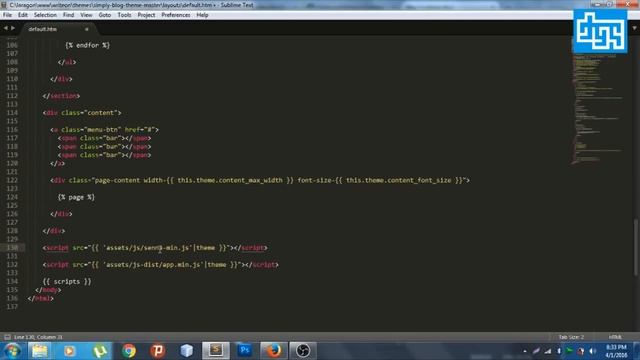Open the Selection menu
Screen dimensions: 640x360
(45, 15)
